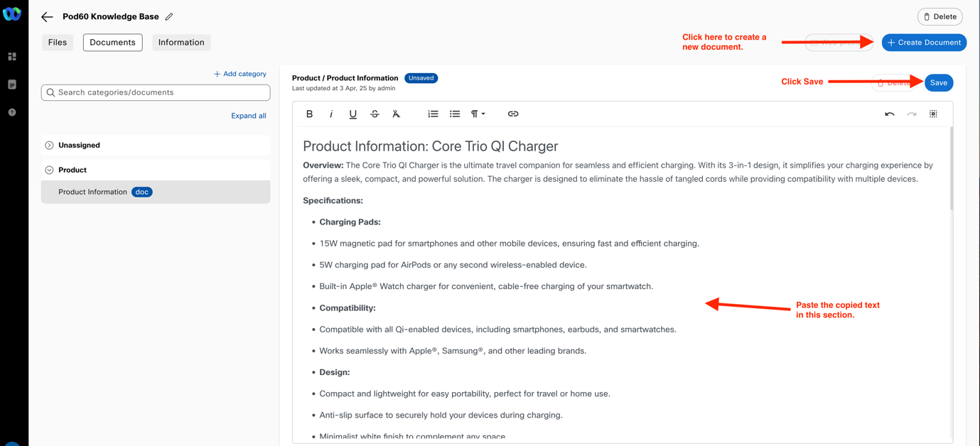Click the select all icon in toolbar

(933, 114)
